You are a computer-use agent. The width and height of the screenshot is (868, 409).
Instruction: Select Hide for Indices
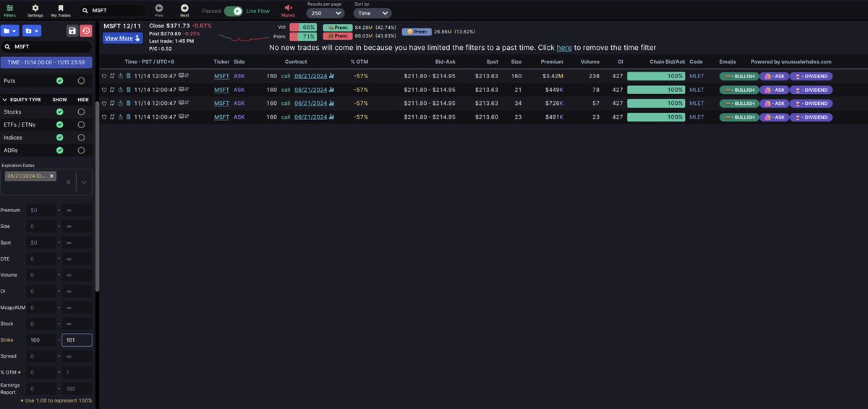[x=81, y=138]
